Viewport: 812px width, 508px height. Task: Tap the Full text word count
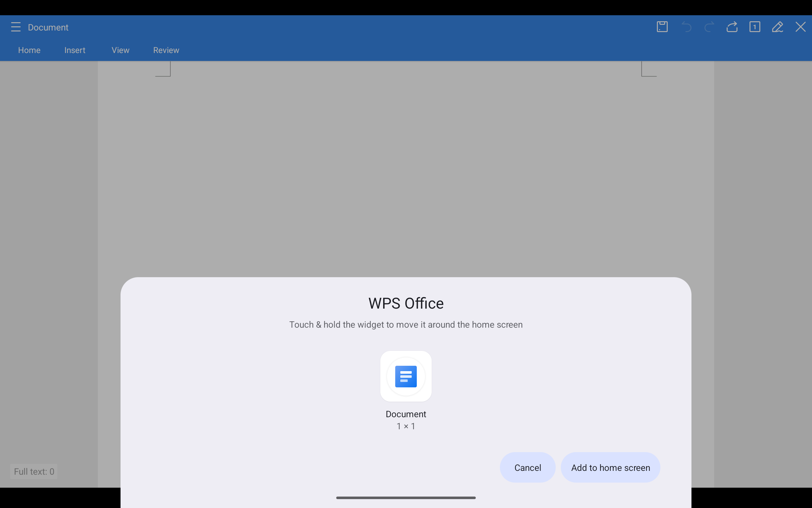[x=34, y=471]
